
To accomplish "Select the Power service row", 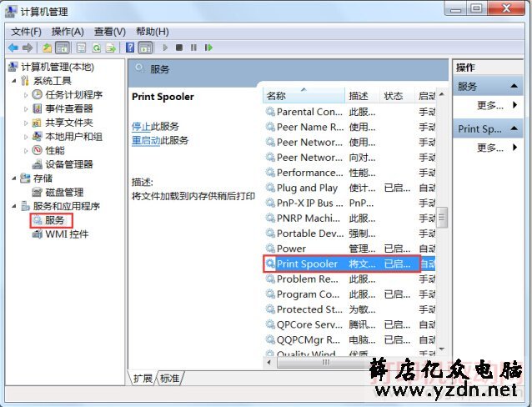I will (x=349, y=249).
